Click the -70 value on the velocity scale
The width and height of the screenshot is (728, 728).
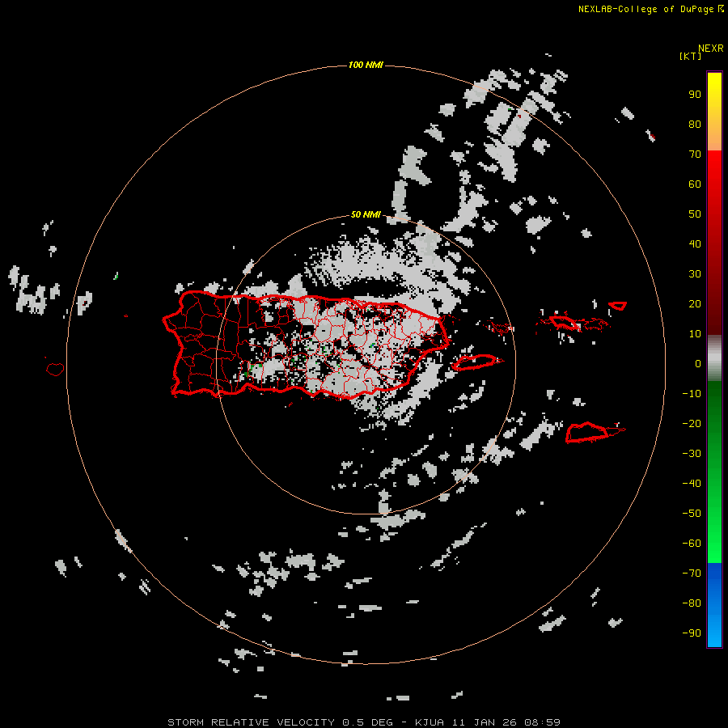[x=692, y=574]
